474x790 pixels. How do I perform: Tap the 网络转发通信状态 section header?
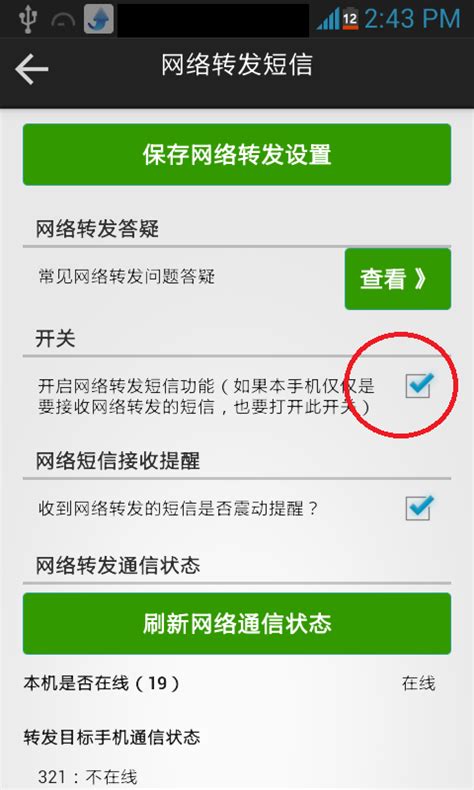coord(117,566)
